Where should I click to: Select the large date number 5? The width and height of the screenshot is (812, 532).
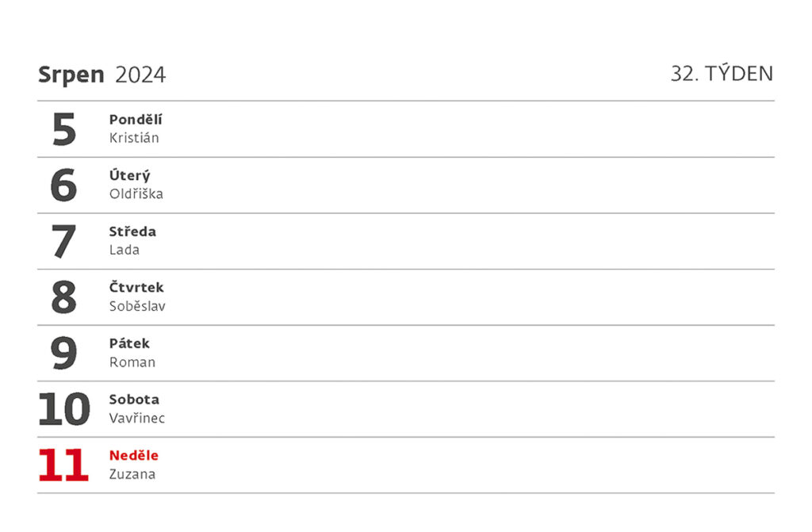point(64,129)
